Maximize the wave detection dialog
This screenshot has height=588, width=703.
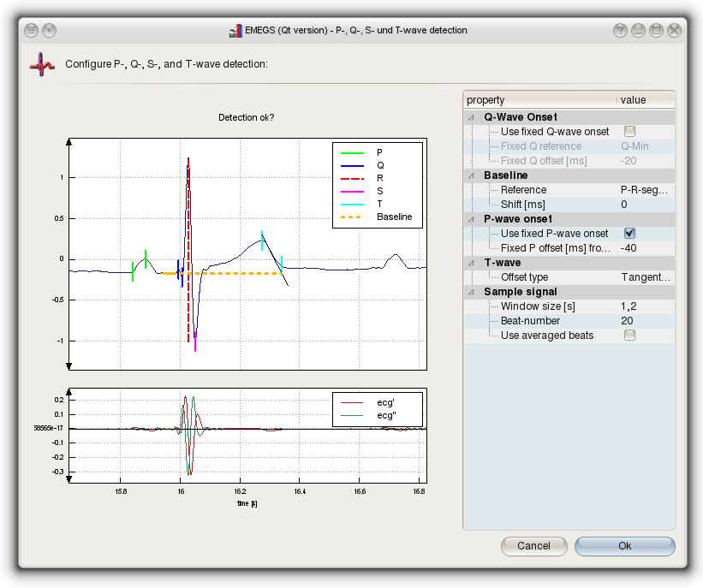(656, 30)
